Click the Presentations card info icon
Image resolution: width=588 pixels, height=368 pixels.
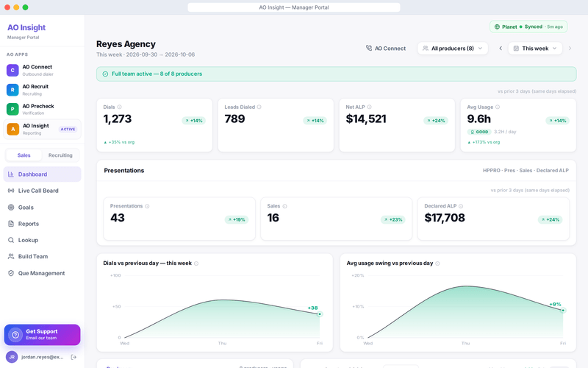pyautogui.click(x=147, y=206)
